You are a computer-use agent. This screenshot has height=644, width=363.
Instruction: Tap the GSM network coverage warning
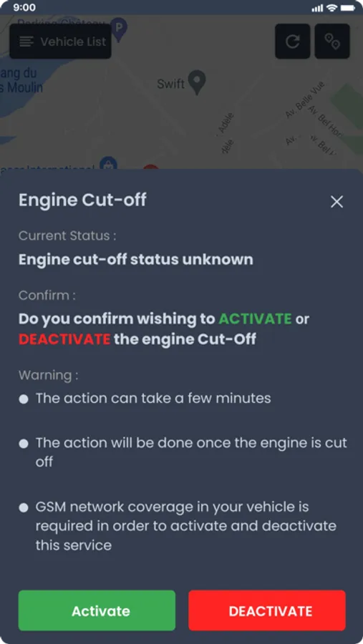click(186, 526)
